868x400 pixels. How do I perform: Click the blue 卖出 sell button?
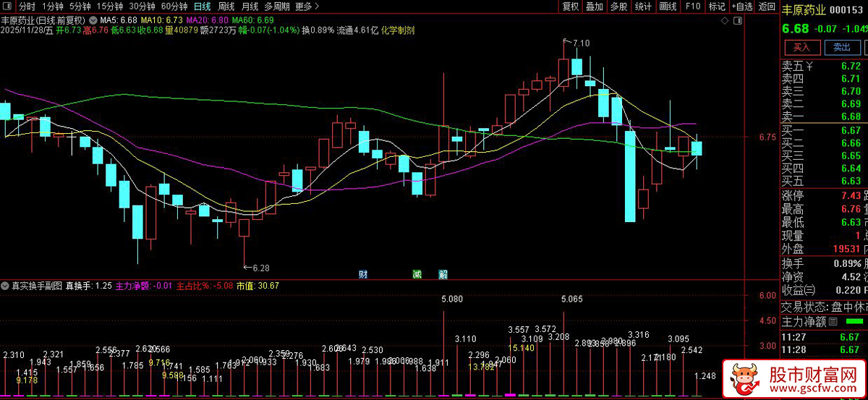[841, 48]
